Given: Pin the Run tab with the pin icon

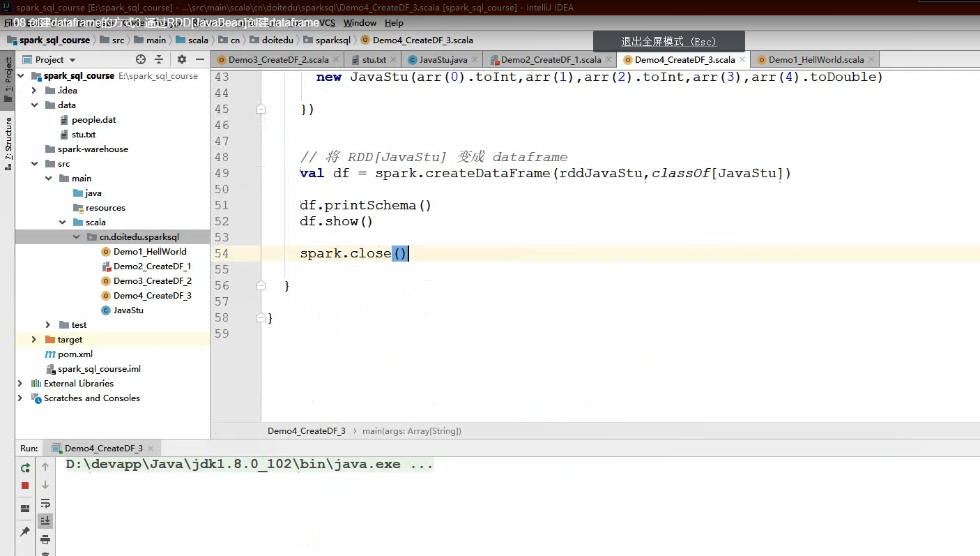Looking at the screenshot, I should click(25, 532).
